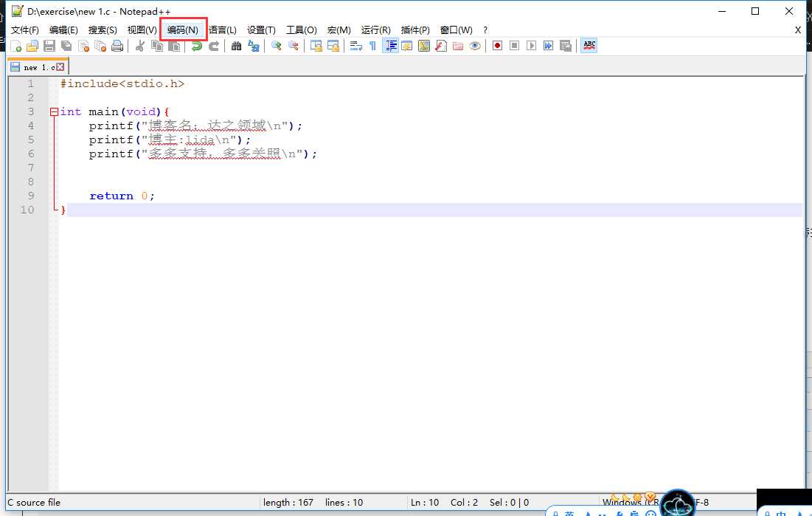Toggle synchronized horizontal scrolling icon

coord(333,47)
